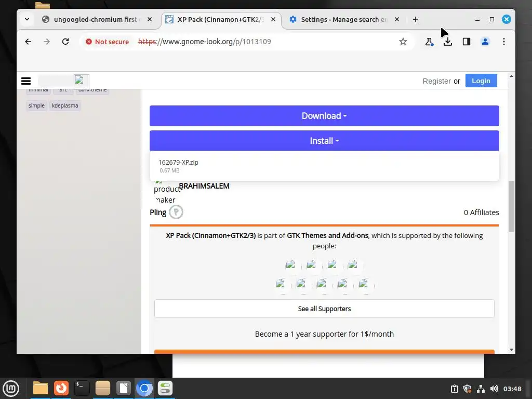Click the page scrollbar down arrow
The image size is (532, 399).
[x=511, y=350]
